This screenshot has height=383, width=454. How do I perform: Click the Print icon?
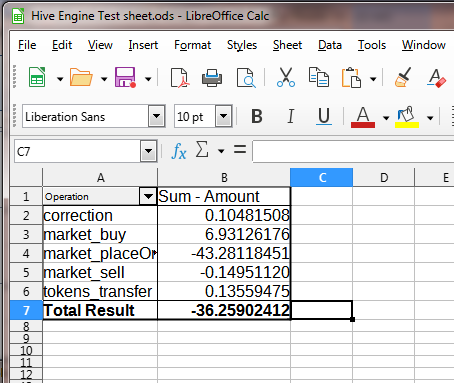212,78
